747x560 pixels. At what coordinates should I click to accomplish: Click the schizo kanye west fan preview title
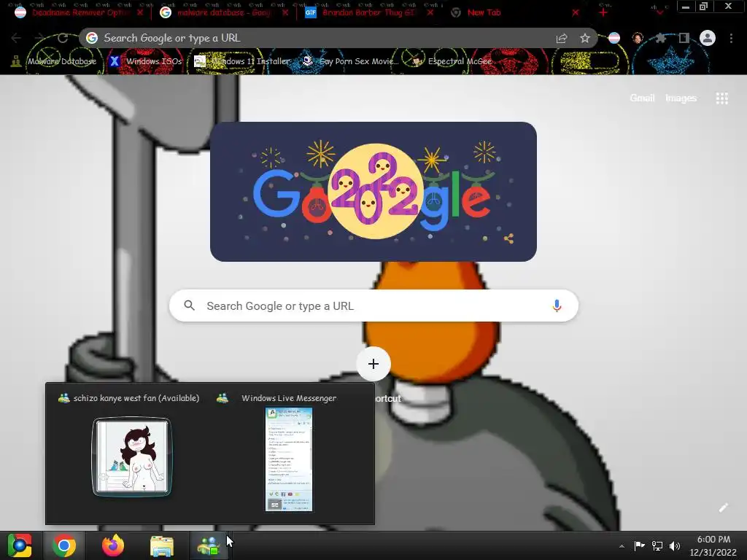(136, 398)
